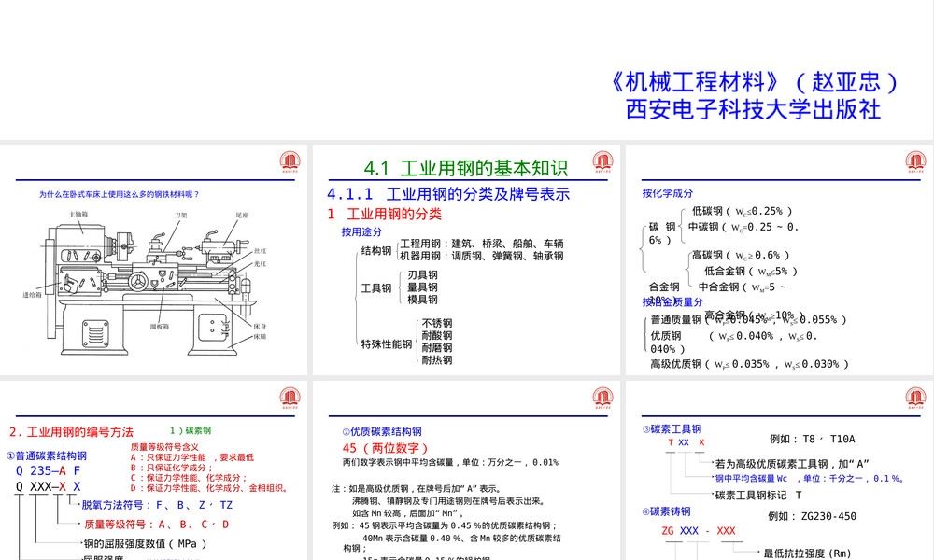The width and height of the screenshot is (934, 560).
Task: Click the logo on the 碳素工具钢 slide
Action: tap(915, 399)
